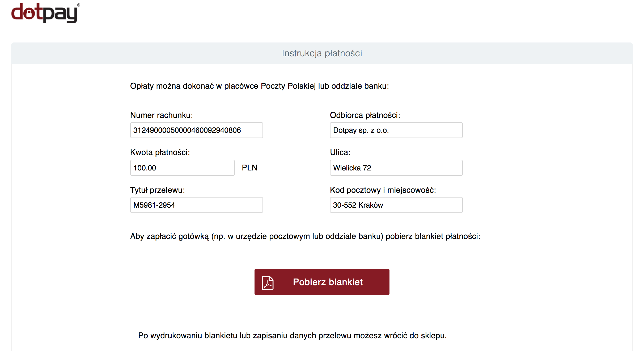This screenshot has height=351, width=644.
Task: Click the Kwota płatności field showing 100.00
Action: pyautogui.click(x=182, y=168)
